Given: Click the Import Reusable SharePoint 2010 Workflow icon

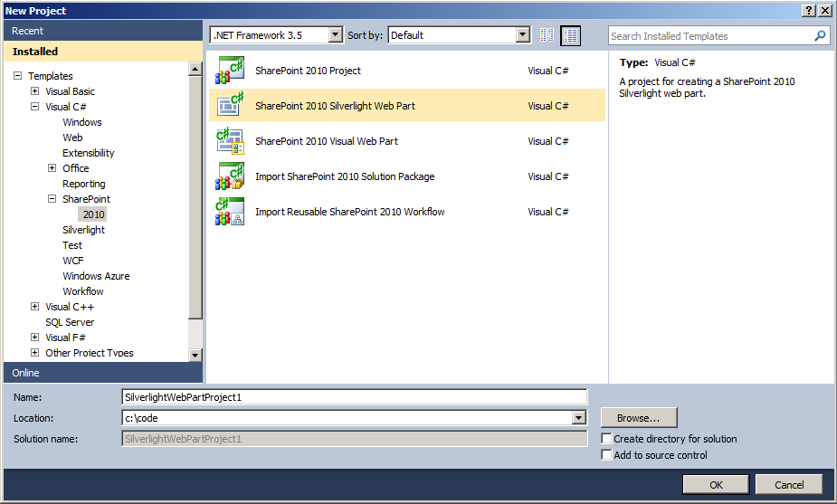Looking at the screenshot, I should click(230, 212).
